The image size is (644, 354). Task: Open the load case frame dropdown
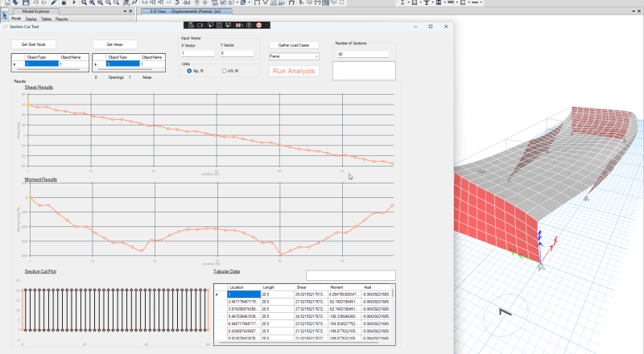[294, 56]
